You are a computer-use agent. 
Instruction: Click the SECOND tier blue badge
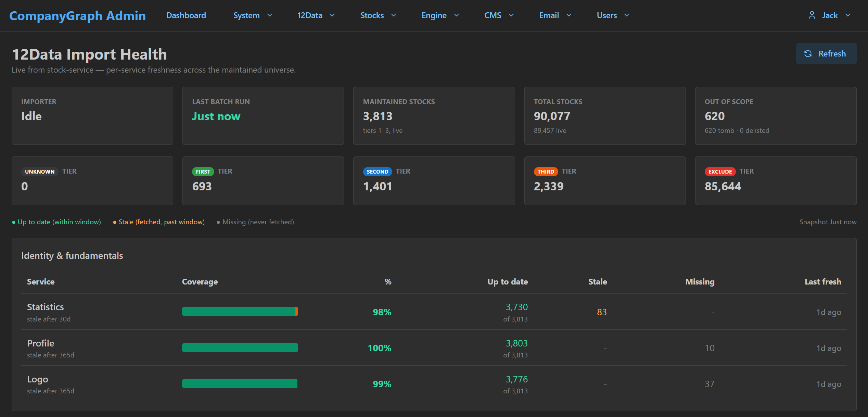[378, 172]
